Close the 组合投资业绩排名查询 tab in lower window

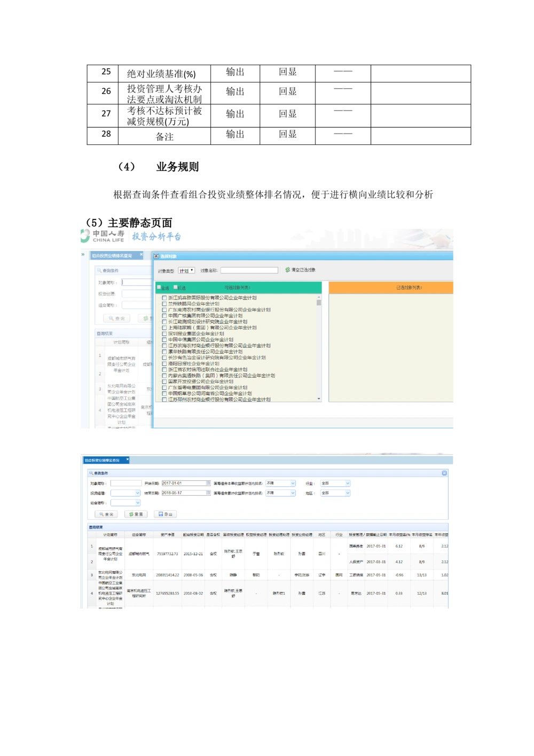[x=127, y=459]
